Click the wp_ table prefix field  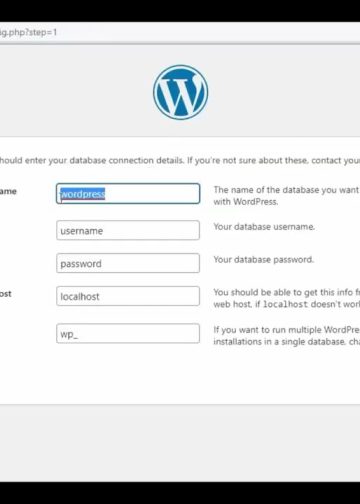(x=128, y=333)
